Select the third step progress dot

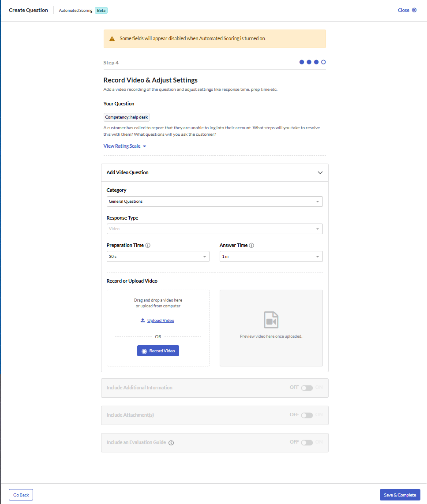coord(316,62)
